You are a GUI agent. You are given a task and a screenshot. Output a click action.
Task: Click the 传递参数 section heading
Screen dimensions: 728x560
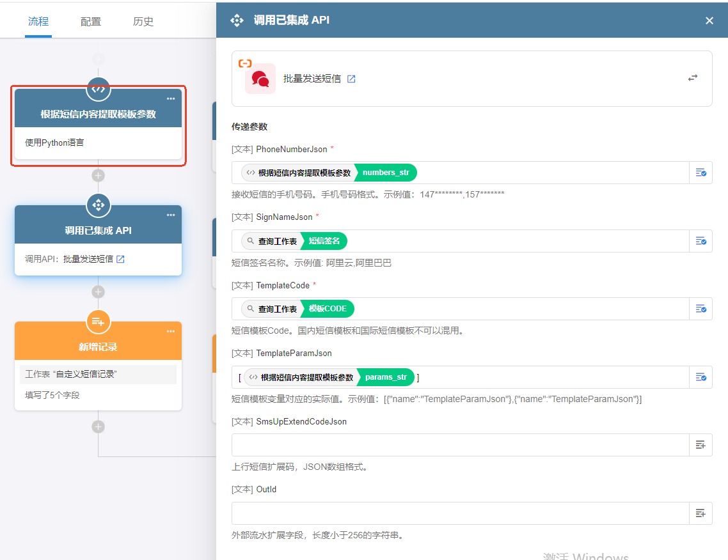coord(249,127)
